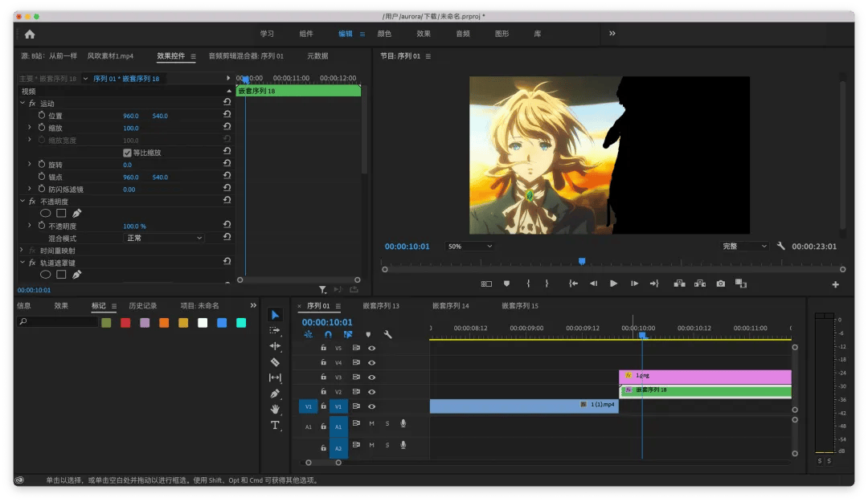Toggle visibility of track V1
Image resolution: width=868 pixels, height=502 pixels.
(372, 406)
